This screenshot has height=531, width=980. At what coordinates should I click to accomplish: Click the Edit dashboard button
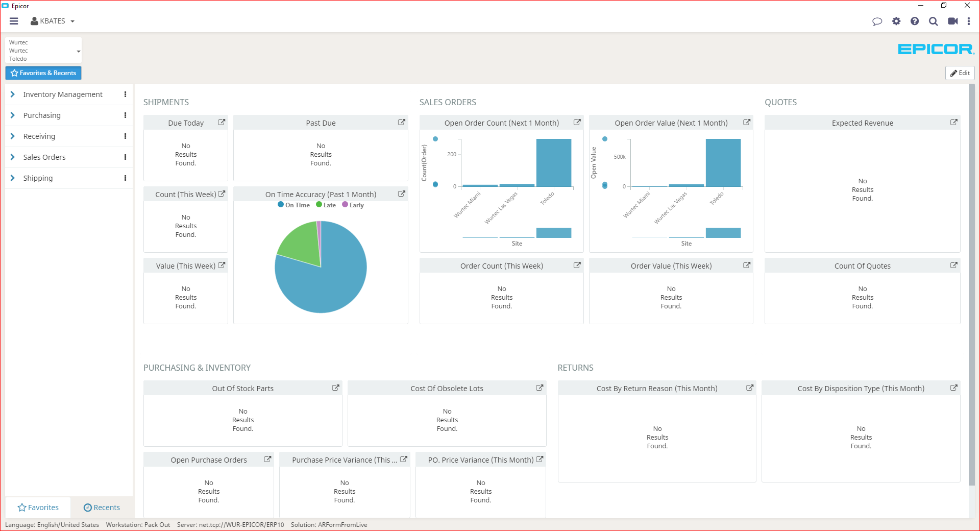pyautogui.click(x=960, y=73)
